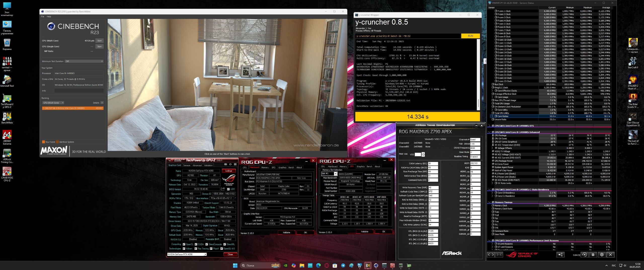
Task: Toggle the DirectCompute checkbox in GPU-Z
Action: (x=207, y=244)
